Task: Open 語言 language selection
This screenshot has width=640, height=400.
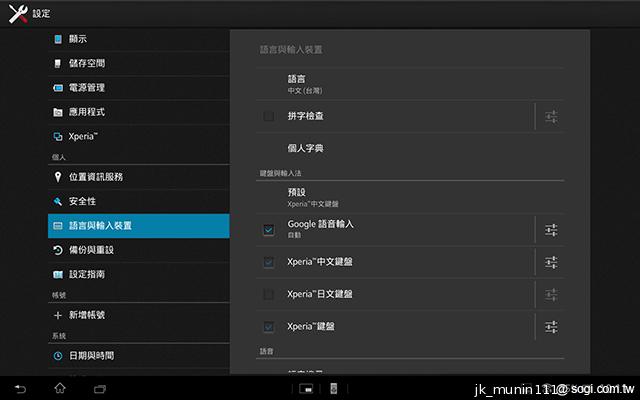Action: tap(410, 84)
